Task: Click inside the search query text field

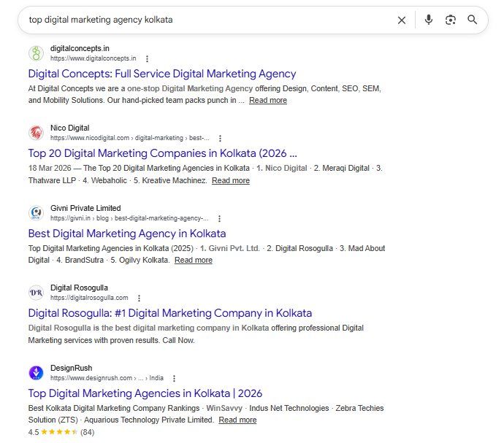Action: pyautogui.click(x=205, y=20)
